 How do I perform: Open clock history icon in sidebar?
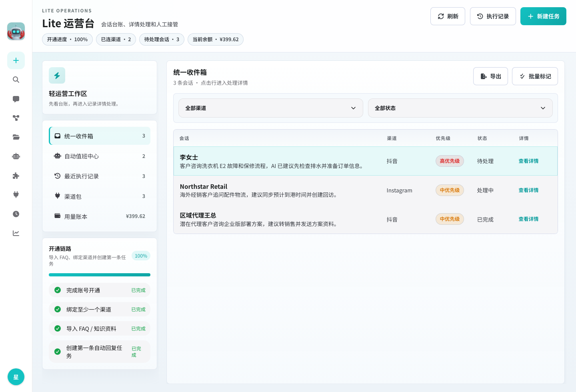tap(16, 214)
